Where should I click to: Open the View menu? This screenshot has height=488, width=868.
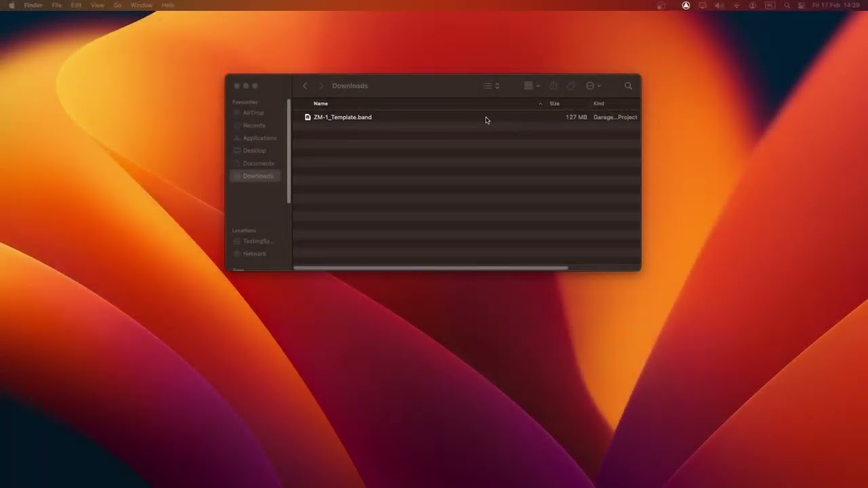click(98, 5)
